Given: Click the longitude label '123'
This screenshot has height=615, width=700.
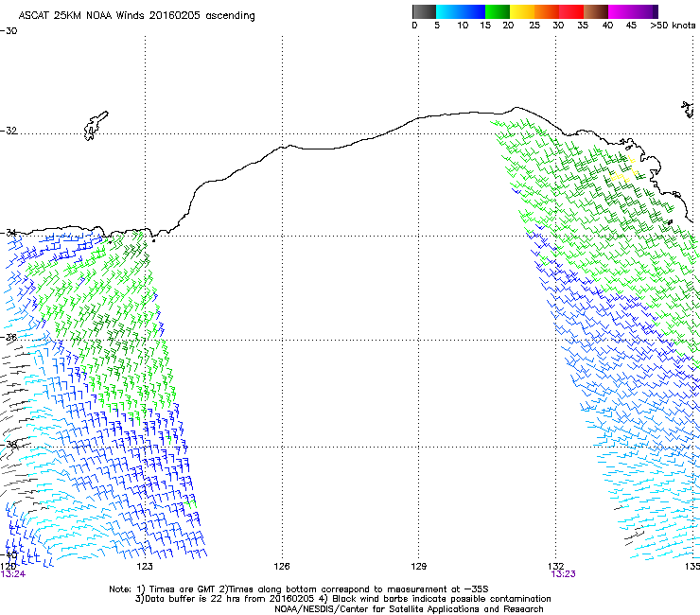Looking at the screenshot, I should click(145, 567).
